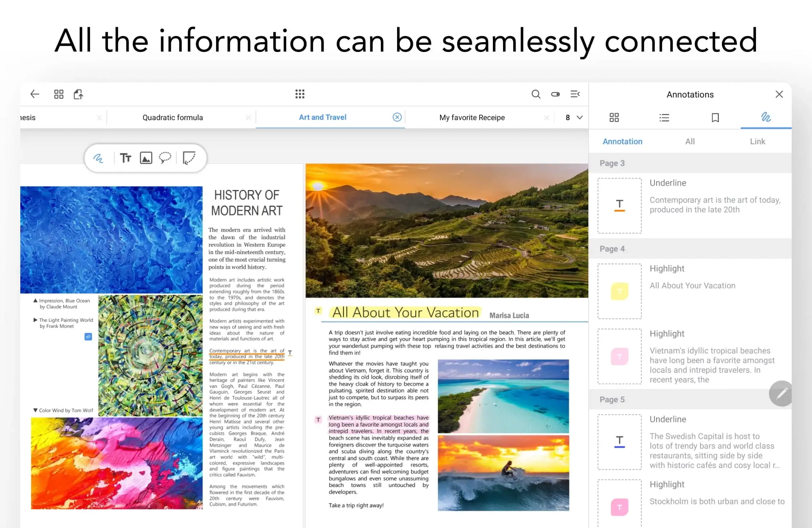
Task: Expand The Light Painting World caption triangle
Action: tap(35, 320)
